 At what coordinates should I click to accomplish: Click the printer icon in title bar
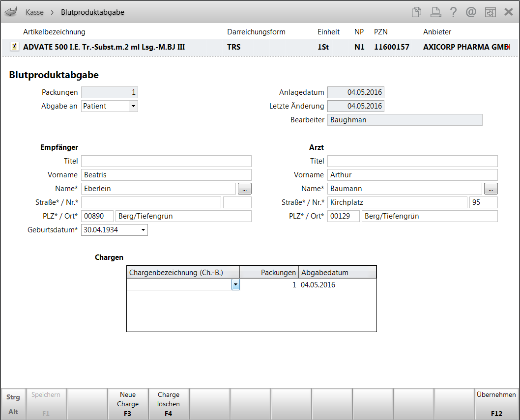435,12
